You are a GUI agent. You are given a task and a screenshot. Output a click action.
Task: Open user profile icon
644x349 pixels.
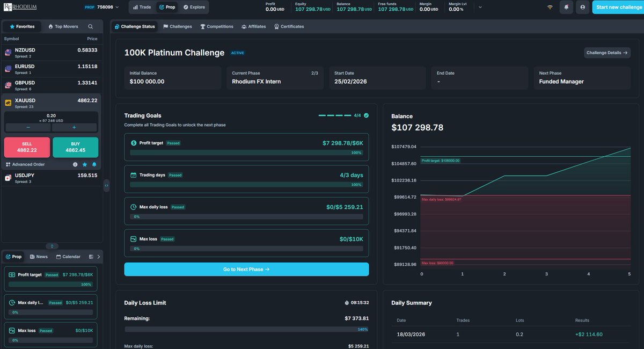point(582,7)
